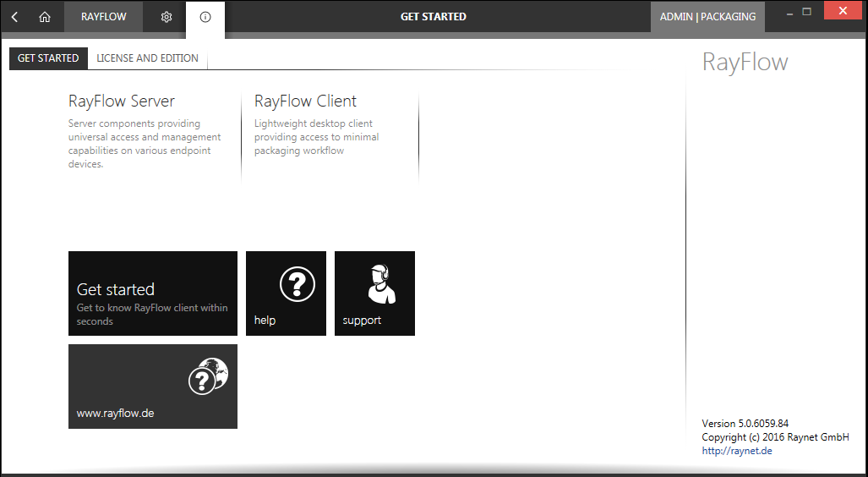Click the globe question mark icon
This screenshot has width=868, height=477.
point(208,376)
